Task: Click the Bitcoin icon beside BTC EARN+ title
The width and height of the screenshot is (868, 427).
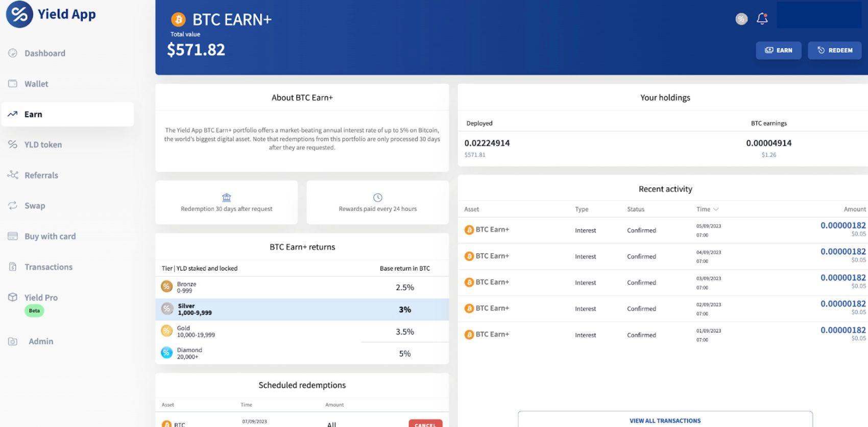Action: point(178,19)
